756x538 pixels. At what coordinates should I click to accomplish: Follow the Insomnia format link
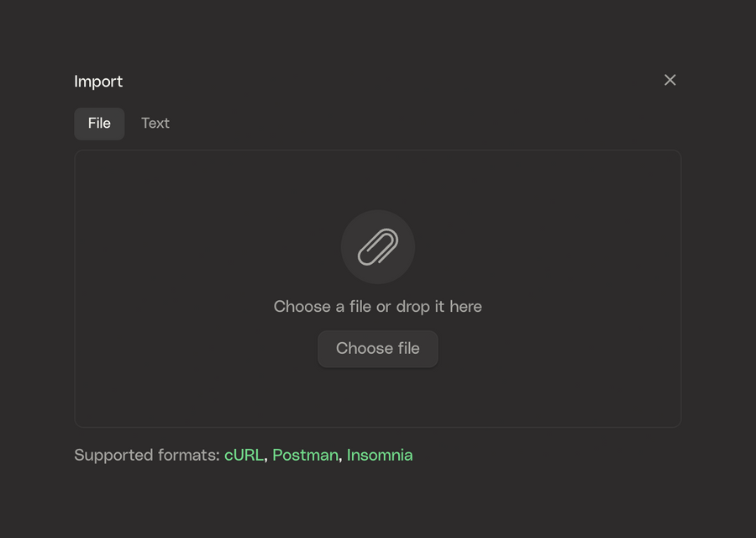pos(380,455)
